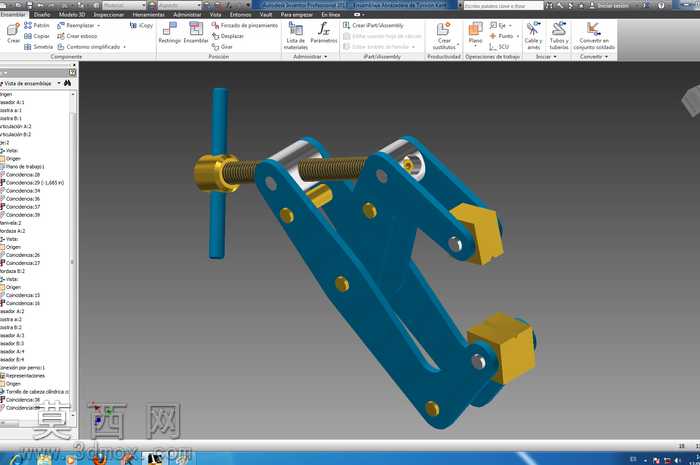
Task: Select the Punto work point tool
Action: tap(501, 36)
